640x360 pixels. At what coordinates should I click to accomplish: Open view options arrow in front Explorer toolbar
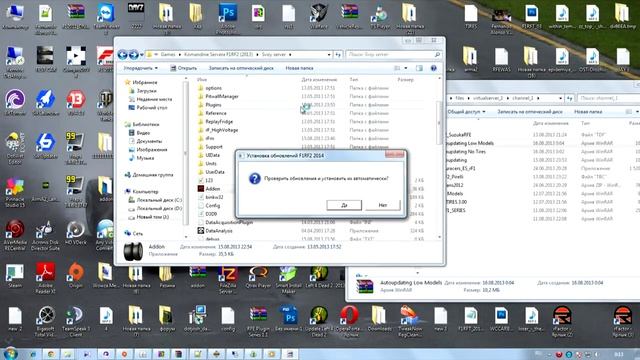pyautogui.click(x=406, y=68)
